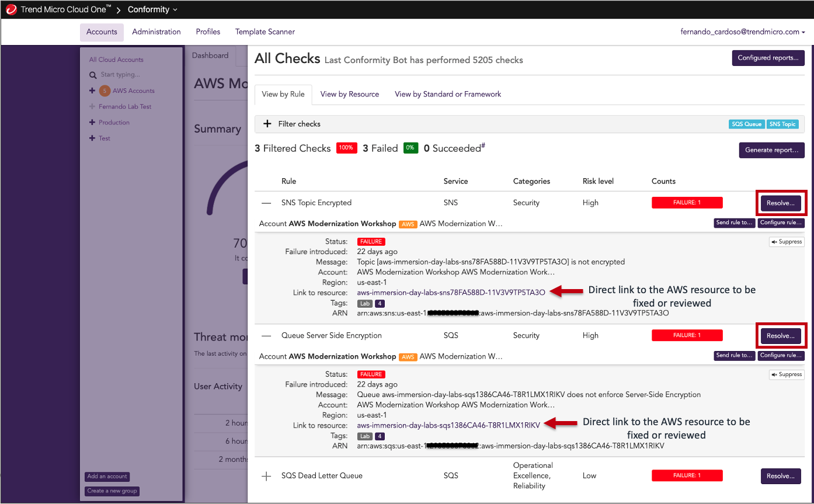Image resolution: width=814 pixels, height=504 pixels.
Task: Expand the SQS Dead Letter Queue rule
Action: tap(266, 476)
